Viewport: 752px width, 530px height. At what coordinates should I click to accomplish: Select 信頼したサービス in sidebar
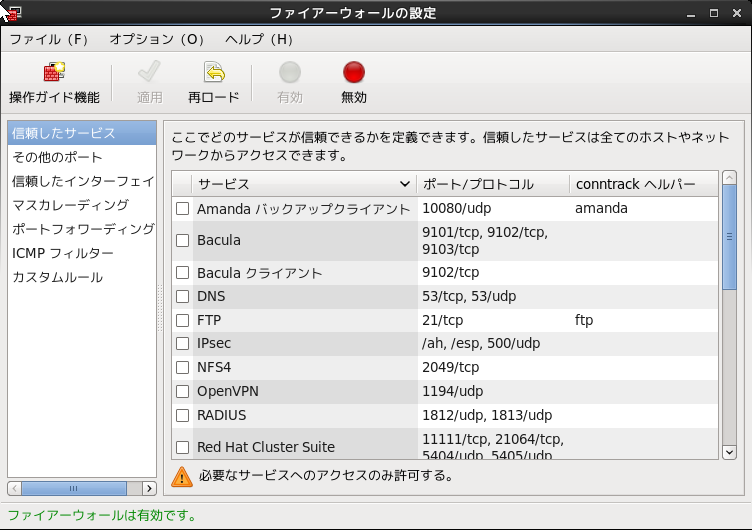82,133
